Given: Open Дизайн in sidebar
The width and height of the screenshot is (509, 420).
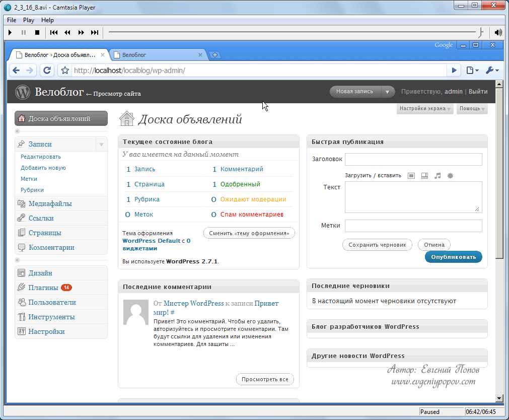Looking at the screenshot, I should (x=61, y=273).
